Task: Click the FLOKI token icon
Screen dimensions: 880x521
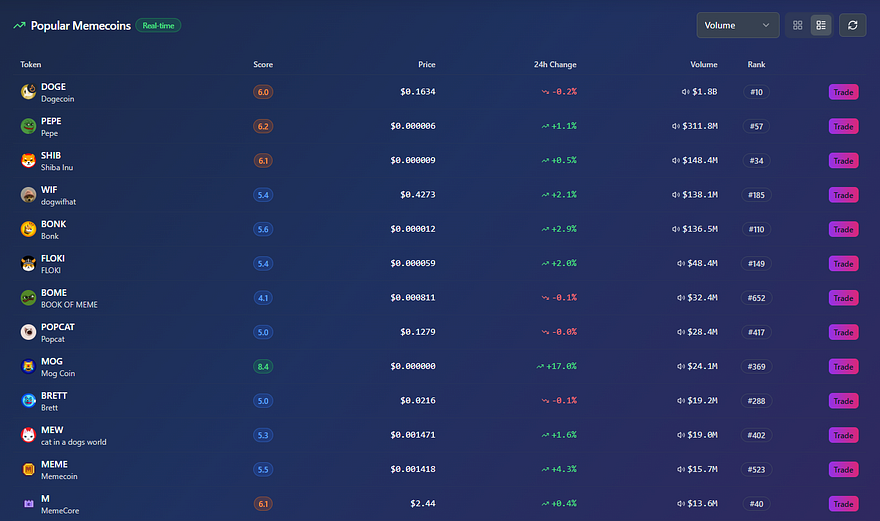Action: (x=28, y=264)
